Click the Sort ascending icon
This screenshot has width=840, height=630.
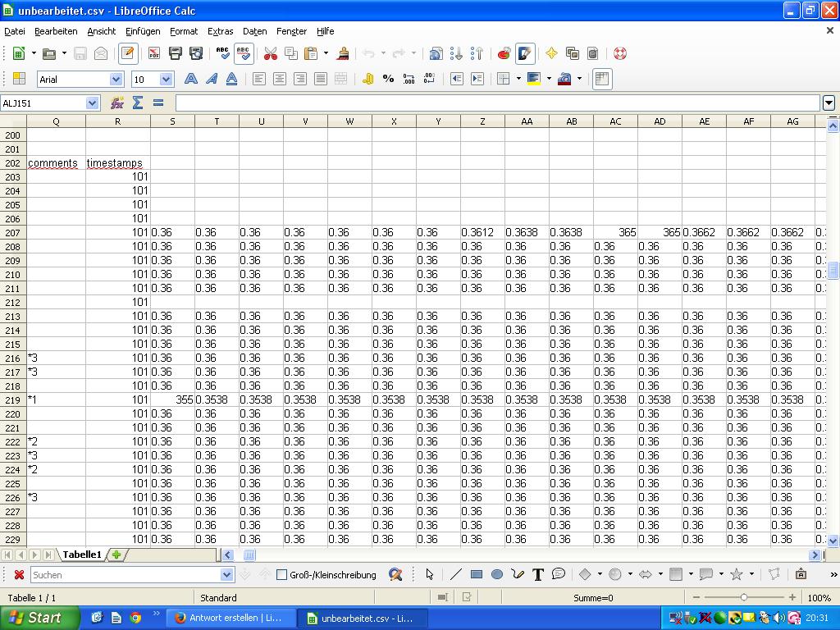coord(456,53)
